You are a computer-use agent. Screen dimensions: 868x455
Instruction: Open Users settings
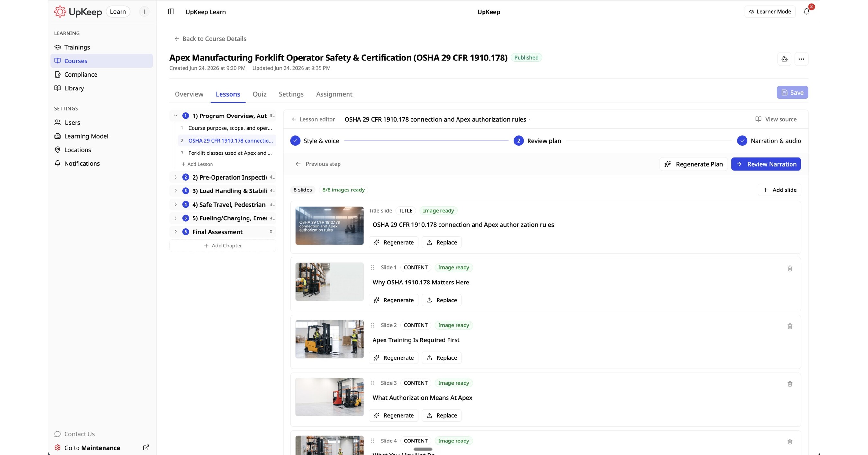pyautogui.click(x=101, y=122)
